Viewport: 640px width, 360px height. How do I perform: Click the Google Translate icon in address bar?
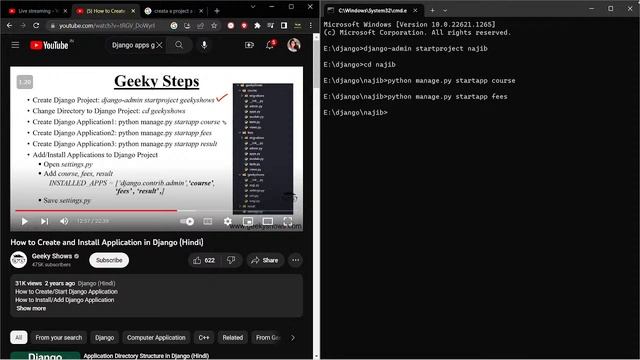174,25
